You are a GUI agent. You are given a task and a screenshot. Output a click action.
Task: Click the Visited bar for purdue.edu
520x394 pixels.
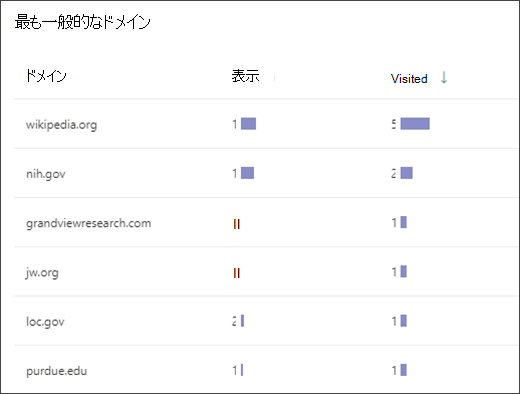(404, 370)
